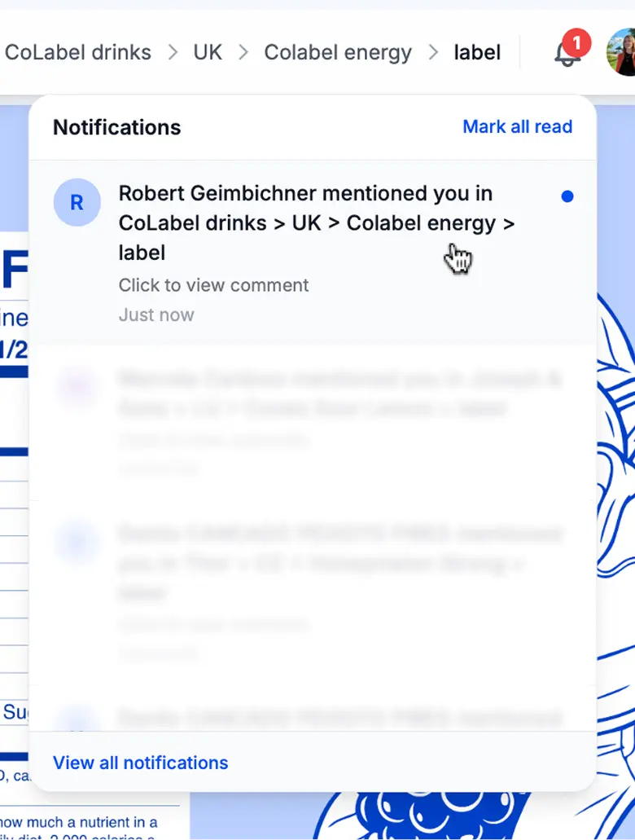Click the "Click to view comment" text
The width and height of the screenshot is (635, 840).
pos(213,285)
